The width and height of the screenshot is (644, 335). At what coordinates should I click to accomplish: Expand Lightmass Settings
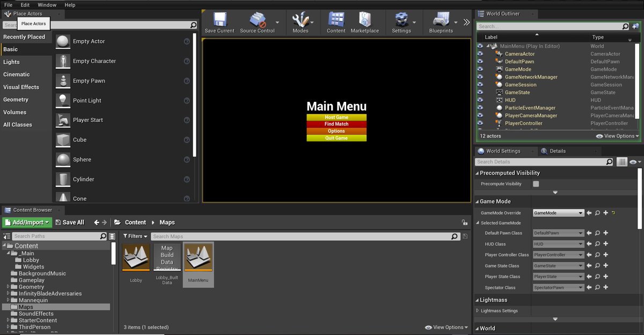pos(477,311)
